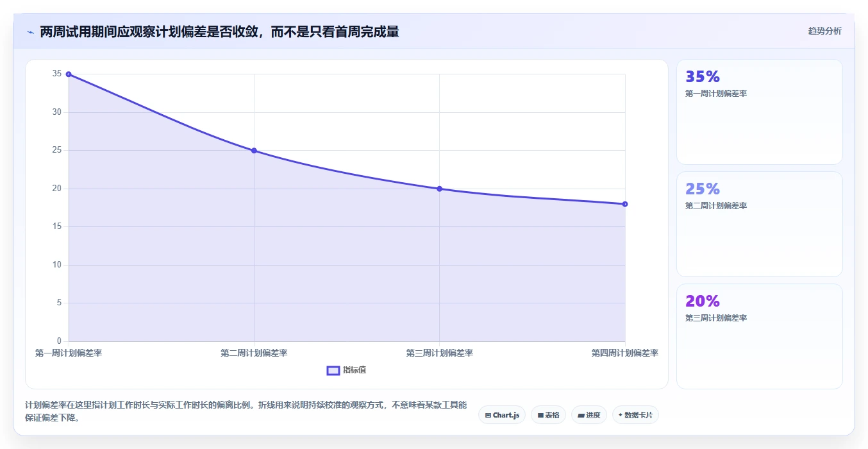Image resolution: width=868 pixels, height=449 pixels.
Task: Click the heading 两周试用期间应观察计划偏差
Action: (219, 31)
